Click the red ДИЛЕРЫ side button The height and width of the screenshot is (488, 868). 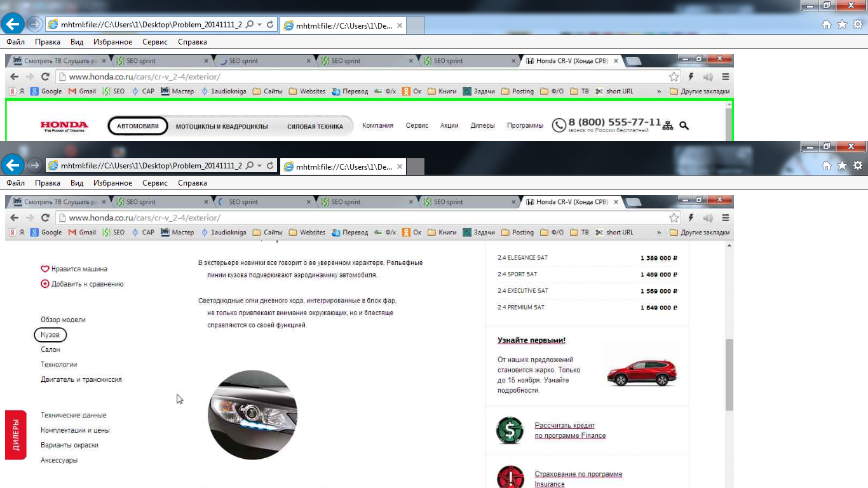(15, 435)
